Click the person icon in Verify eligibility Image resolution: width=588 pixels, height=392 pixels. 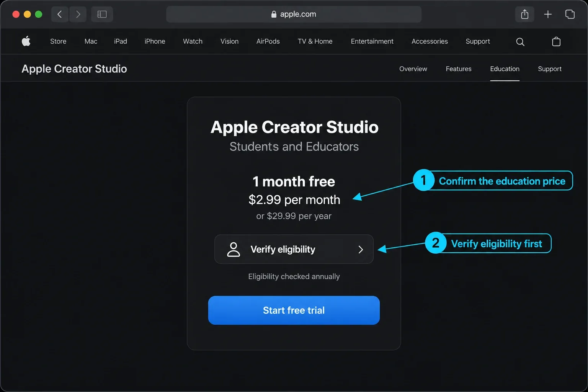coord(234,249)
